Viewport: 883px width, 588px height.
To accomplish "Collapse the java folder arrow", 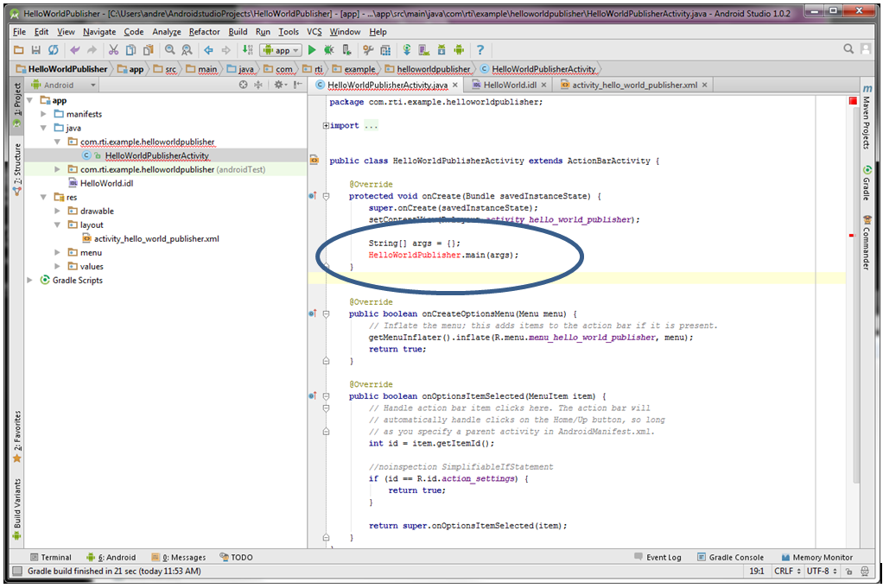I will (43, 129).
